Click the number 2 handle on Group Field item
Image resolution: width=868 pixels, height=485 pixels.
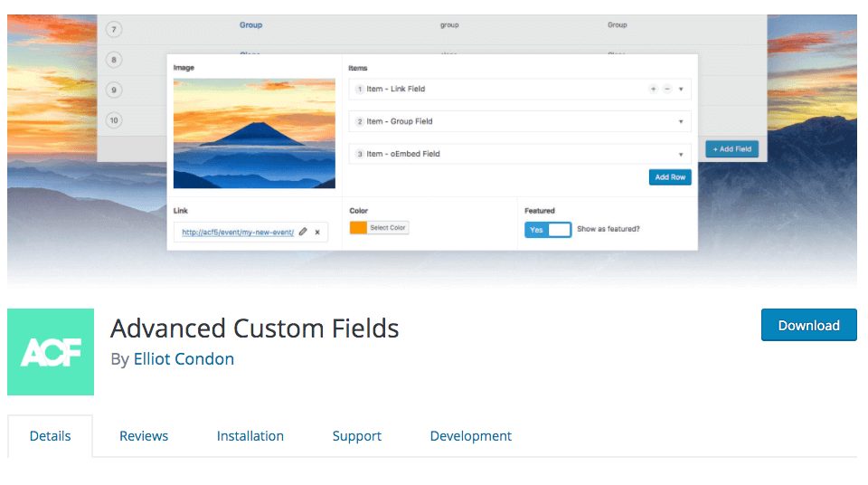pos(359,121)
